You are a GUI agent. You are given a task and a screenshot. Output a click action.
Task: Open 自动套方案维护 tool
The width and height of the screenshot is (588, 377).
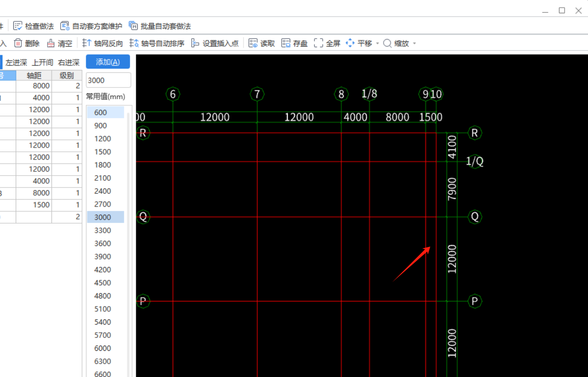(91, 26)
